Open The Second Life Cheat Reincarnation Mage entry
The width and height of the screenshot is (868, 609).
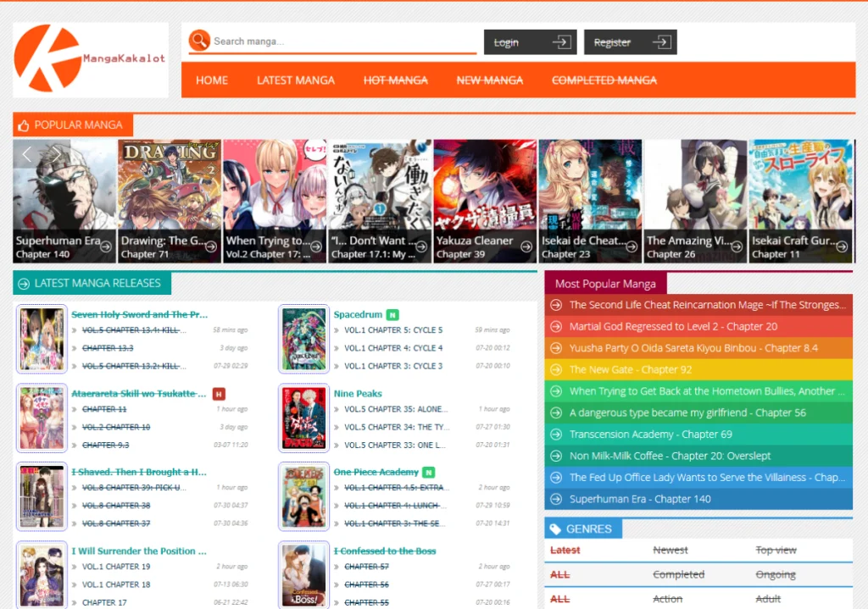tap(698, 305)
